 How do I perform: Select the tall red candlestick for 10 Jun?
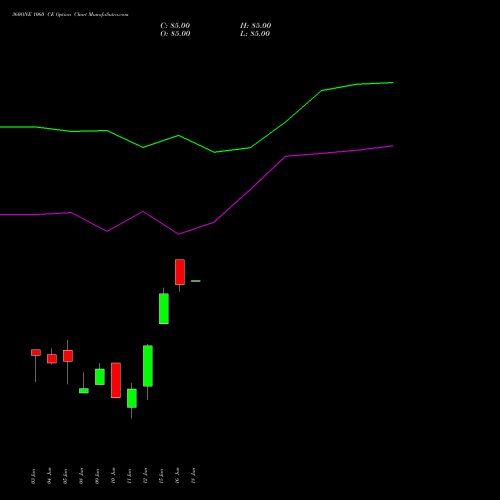(x=116, y=380)
